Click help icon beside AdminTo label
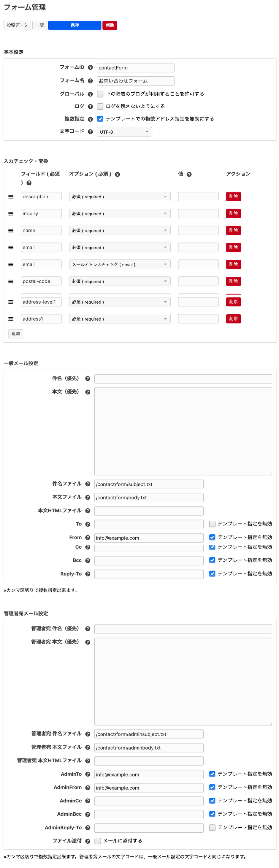279x868 pixels. pyautogui.click(x=88, y=774)
